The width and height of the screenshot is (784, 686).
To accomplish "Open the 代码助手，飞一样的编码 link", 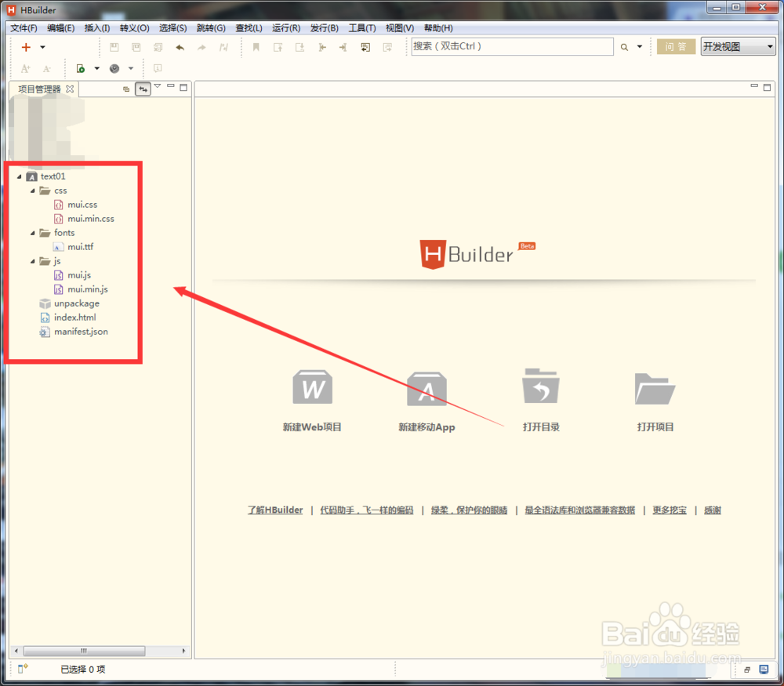I will pyautogui.click(x=366, y=510).
